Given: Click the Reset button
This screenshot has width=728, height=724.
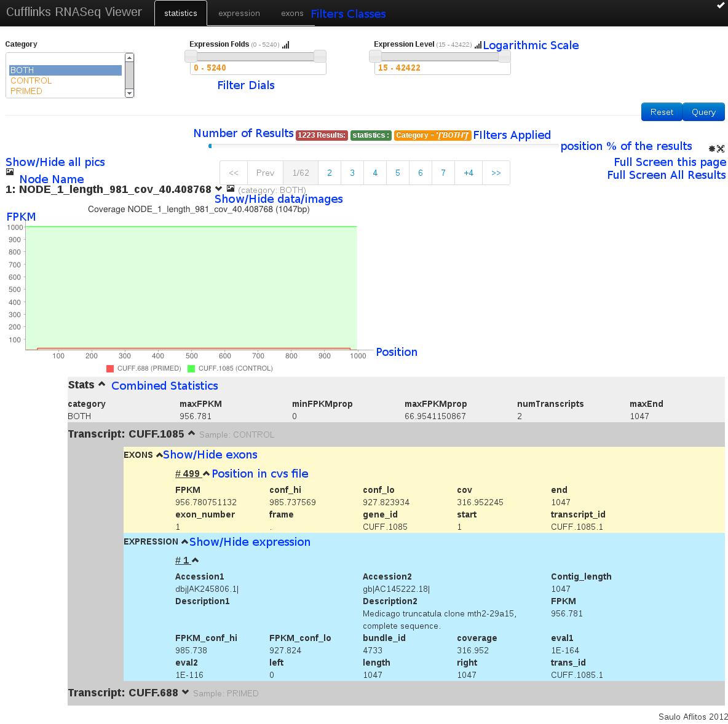Looking at the screenshot, I should (x=662, y=112).
